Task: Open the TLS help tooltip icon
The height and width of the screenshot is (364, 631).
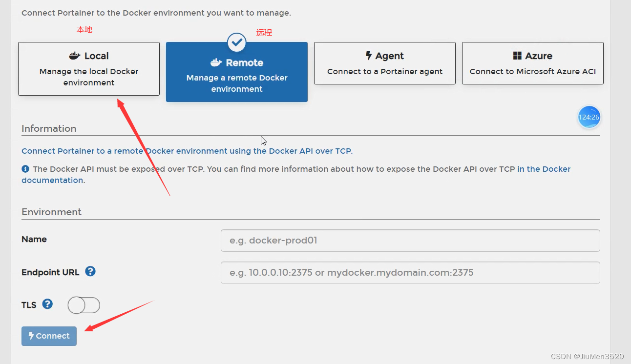Action: coord(47,304)
